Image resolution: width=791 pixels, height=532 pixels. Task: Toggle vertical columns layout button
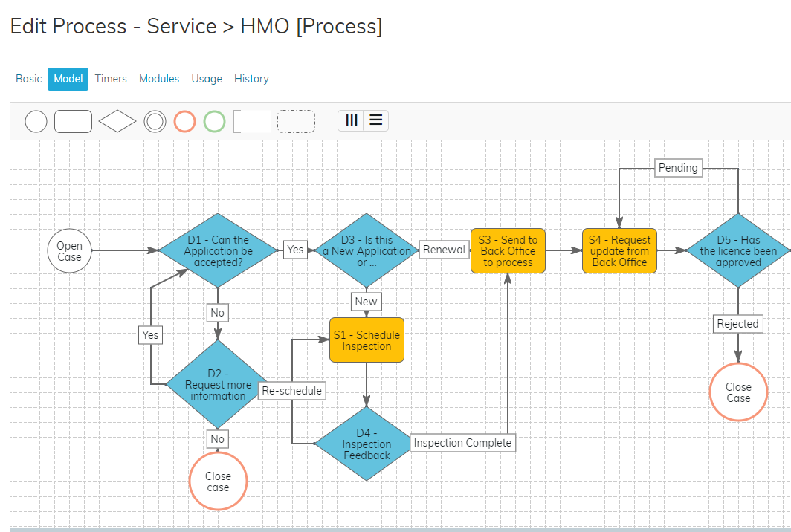[x=352, y=120]
